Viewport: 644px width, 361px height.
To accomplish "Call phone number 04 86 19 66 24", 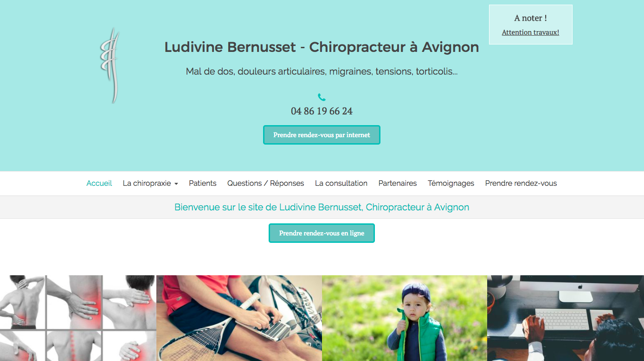I will tap(322, 111).
